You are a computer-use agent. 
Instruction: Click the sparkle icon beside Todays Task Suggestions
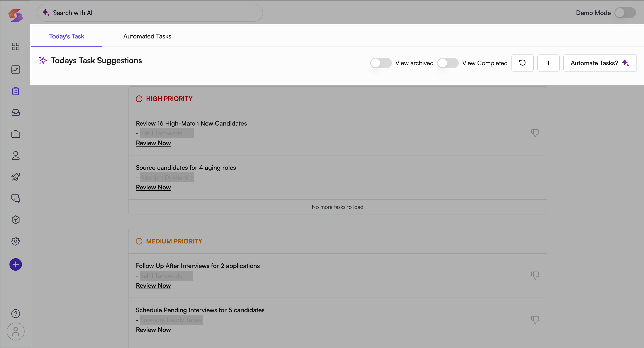point(43,60)
